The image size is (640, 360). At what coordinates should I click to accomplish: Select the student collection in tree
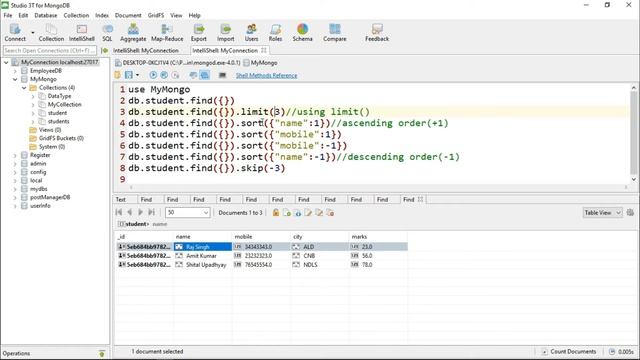pyautogui.click(x=57, y=113)
